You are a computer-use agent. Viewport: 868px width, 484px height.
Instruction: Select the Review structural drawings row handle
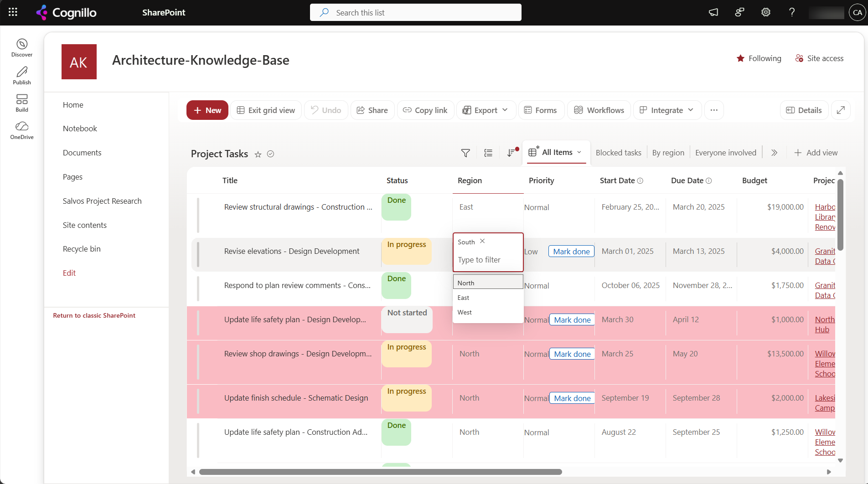(x=198, y=215)
